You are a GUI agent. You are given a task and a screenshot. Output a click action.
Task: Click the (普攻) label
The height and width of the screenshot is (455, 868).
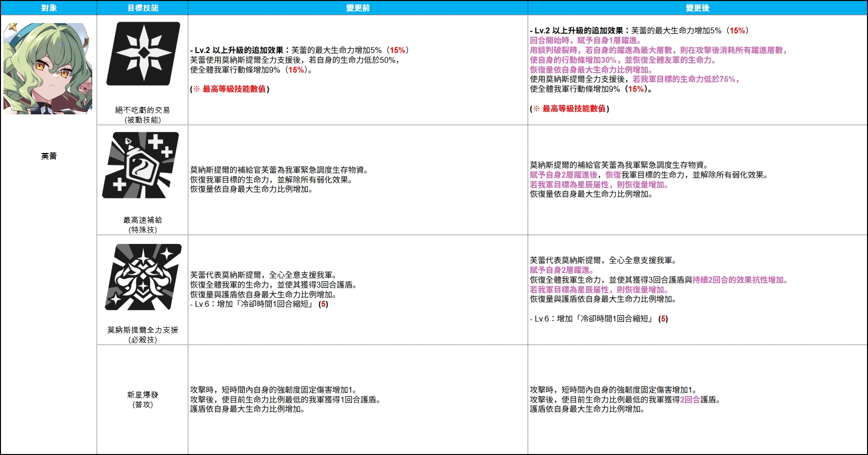[143, 404]
